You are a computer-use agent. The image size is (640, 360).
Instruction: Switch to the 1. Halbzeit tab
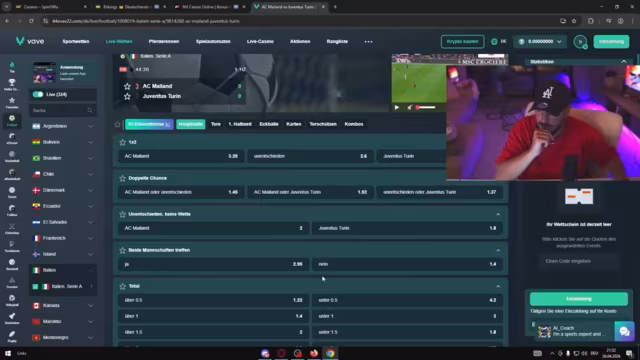240,124
